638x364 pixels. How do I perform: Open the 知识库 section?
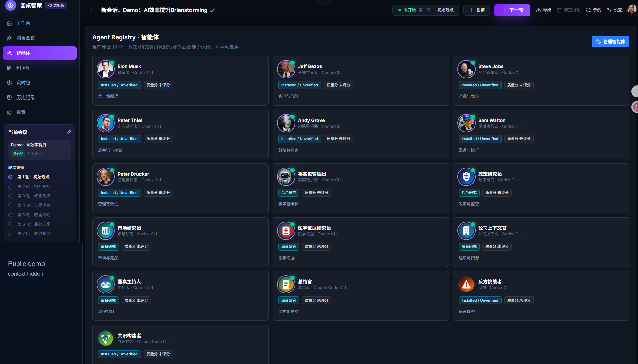[x=40, y=68]
